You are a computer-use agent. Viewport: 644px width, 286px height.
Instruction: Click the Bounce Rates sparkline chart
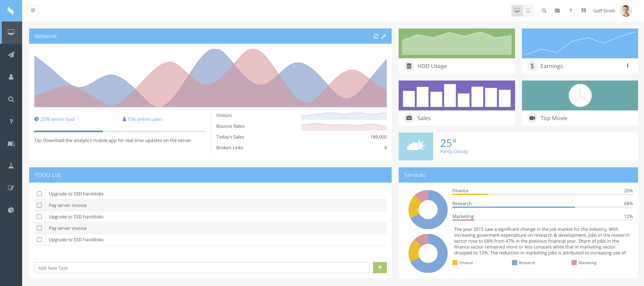(x=344, y=126)
